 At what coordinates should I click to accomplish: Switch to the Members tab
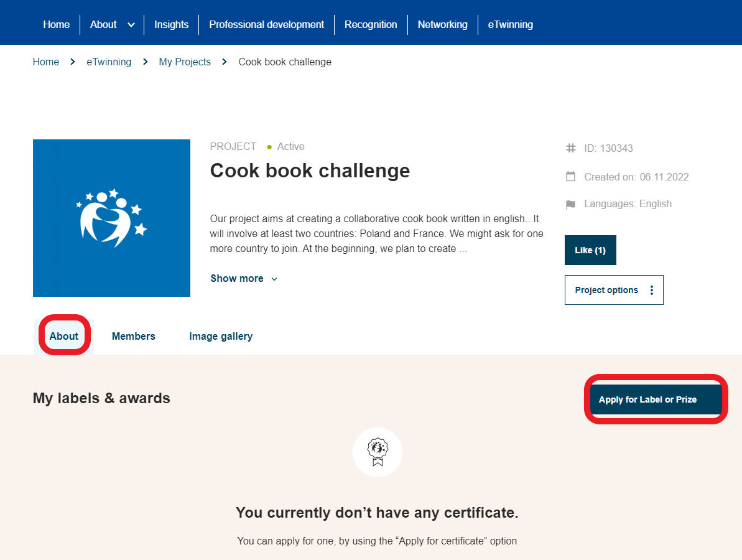pos(134,337)
